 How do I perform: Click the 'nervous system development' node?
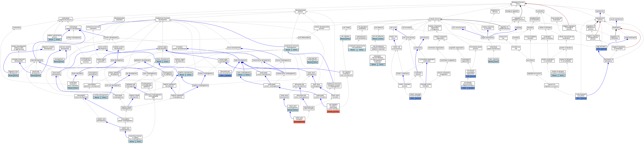[x=65, y=48]
